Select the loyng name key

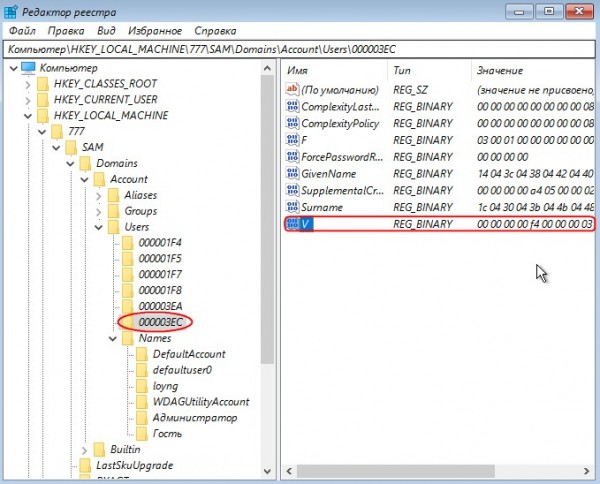click(x=165, y=386)
